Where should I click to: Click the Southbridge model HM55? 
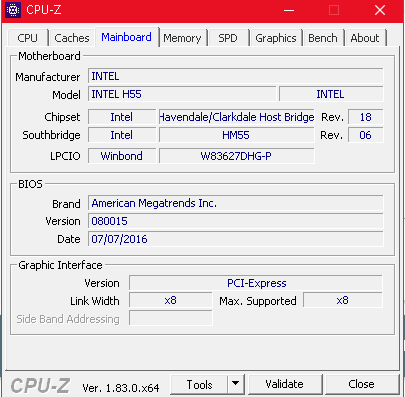[x=237, y=135]
